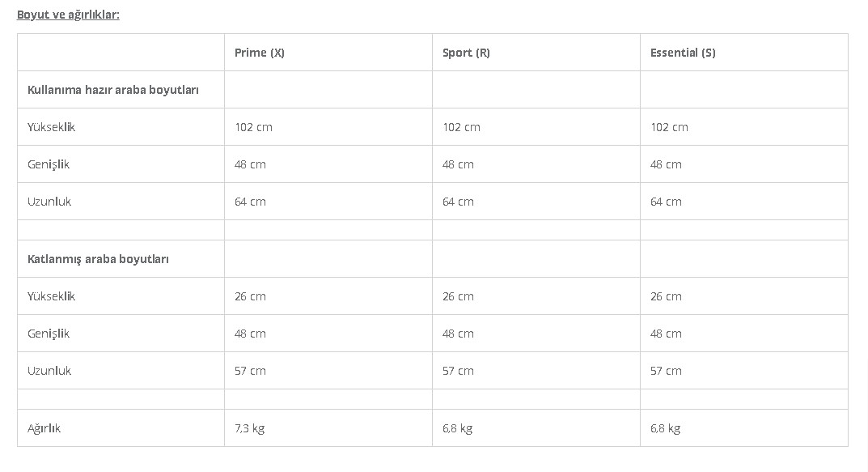Click Essential (S) 6,8 kg weight cell

click(x=666, y=428)
